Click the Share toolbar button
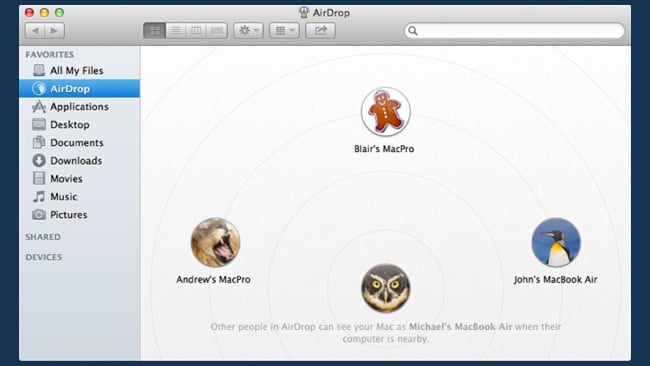Image resolution: width=650 pixels, height=366 pixels. pos(320,31)
